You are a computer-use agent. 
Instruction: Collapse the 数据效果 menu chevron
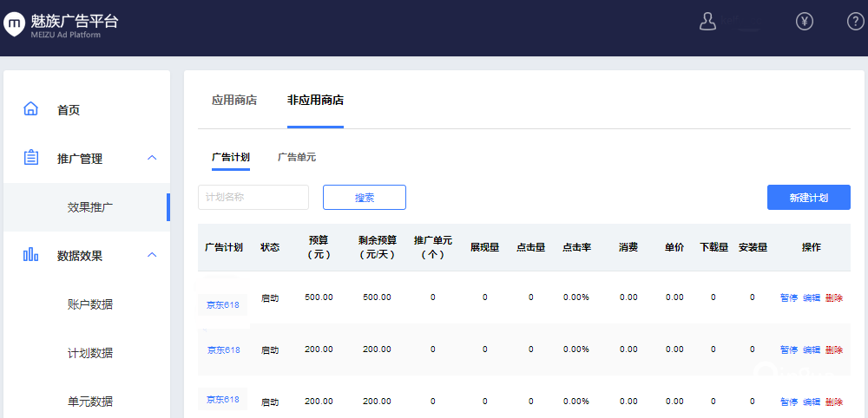(x=152, y=255)
